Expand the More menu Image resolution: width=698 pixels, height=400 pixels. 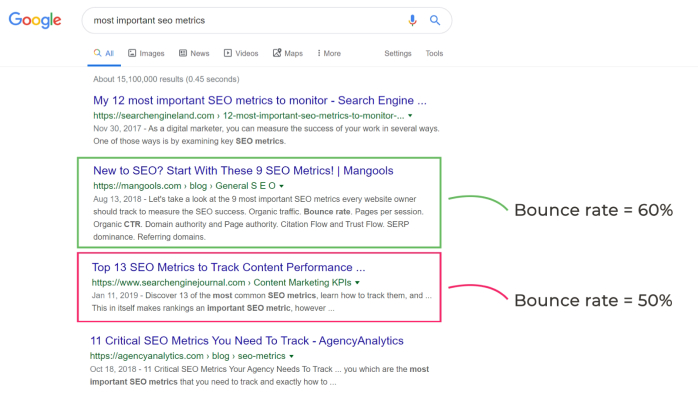pos(329,53)
